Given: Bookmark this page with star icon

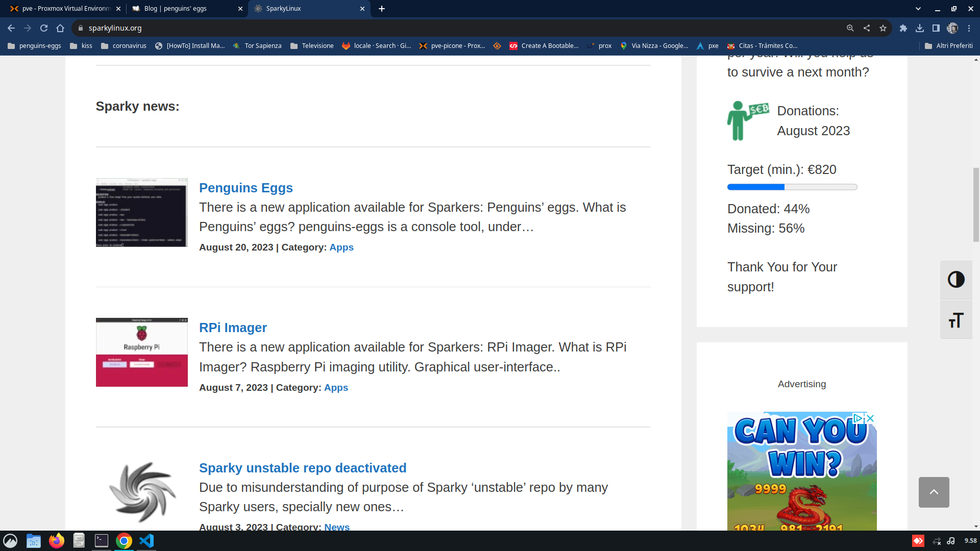Looking at the screenshot, I should [883, 28].
